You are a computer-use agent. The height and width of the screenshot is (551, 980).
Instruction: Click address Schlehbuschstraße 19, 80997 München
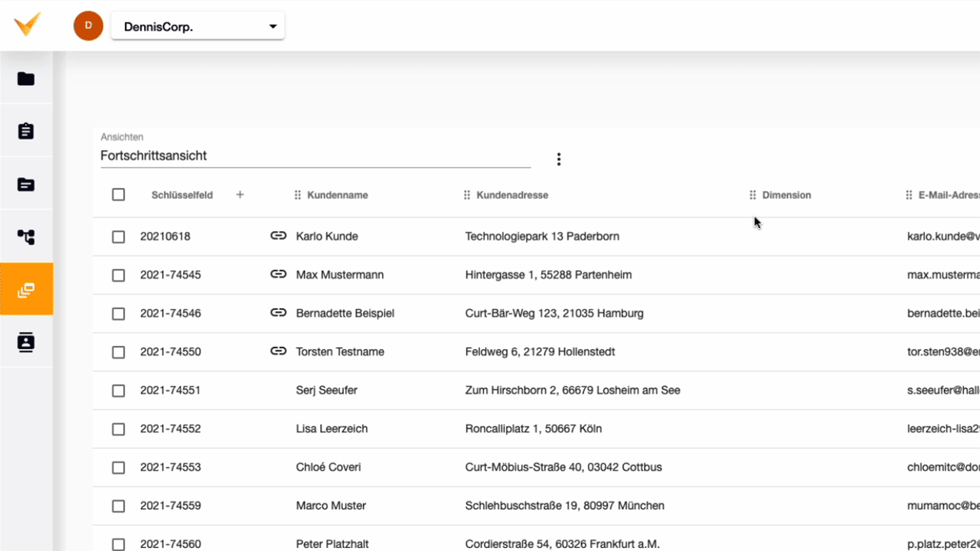pos(565,506)
